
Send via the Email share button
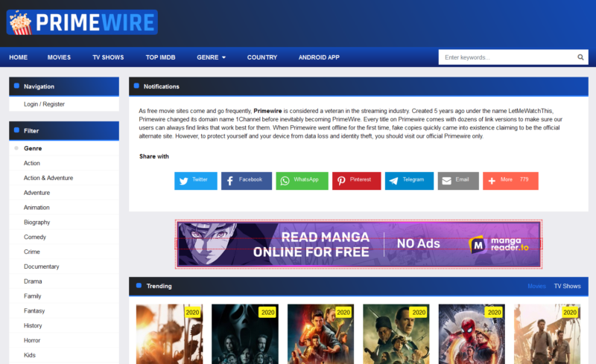458,181
